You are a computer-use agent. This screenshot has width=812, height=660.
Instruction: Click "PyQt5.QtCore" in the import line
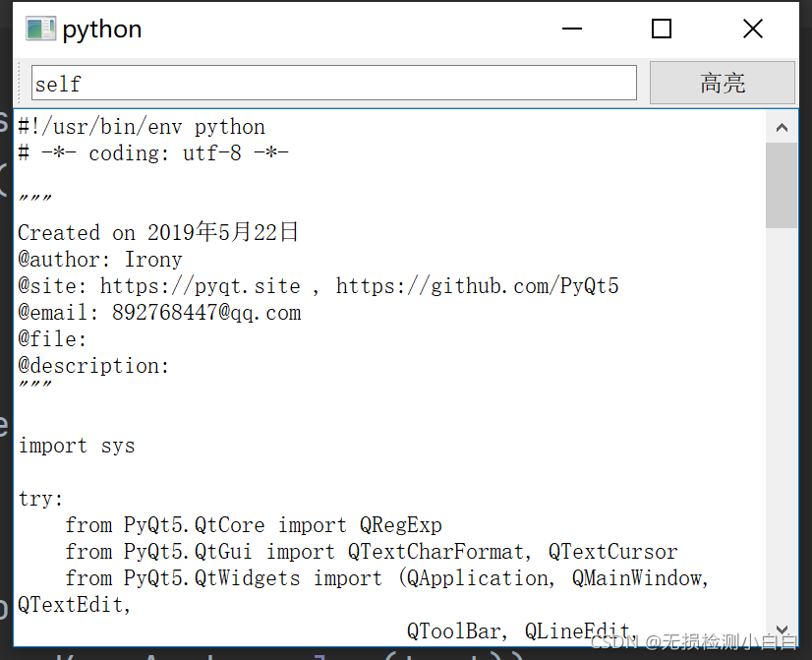pyautogui.click(x=195, y=525)
